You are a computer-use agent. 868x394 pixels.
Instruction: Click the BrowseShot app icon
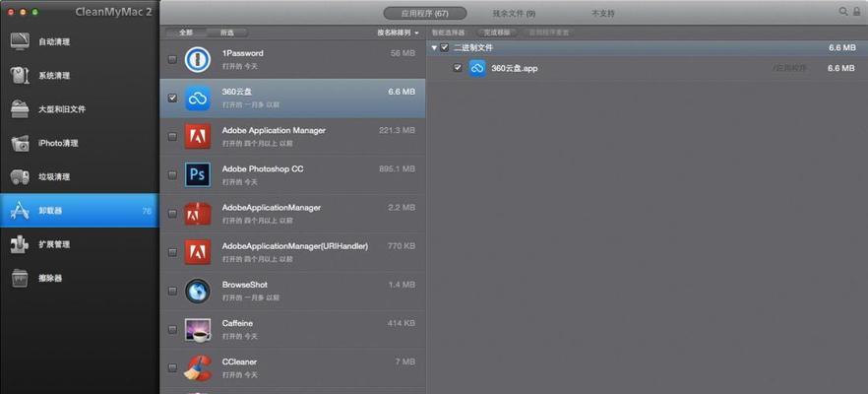point(198,291)
